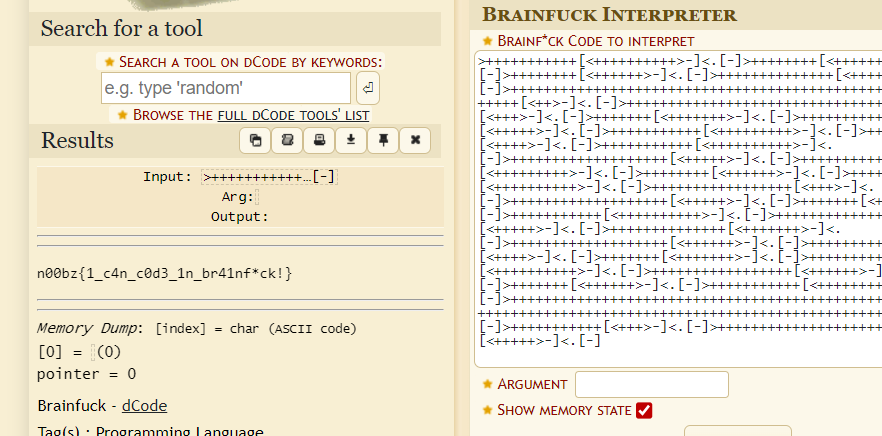Download the results
Image resolution: width=882 pixels, height=436 pixels.
[351, 141]
